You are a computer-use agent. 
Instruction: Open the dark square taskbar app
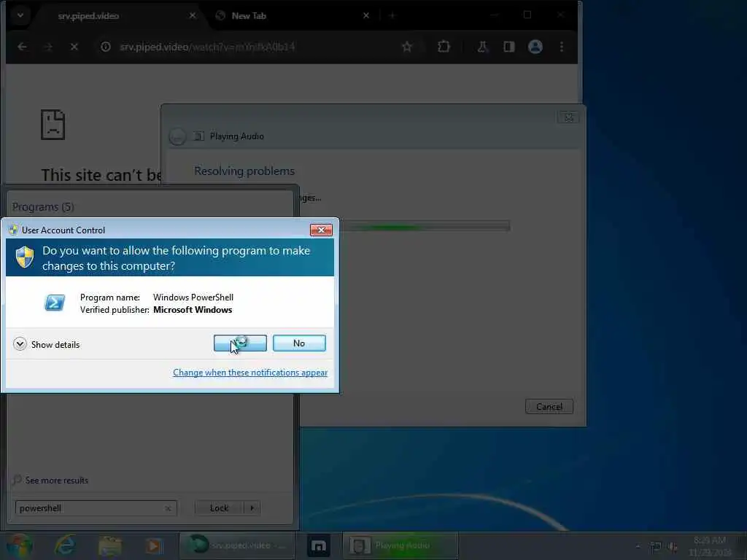pyautogui.click(x=318, y=545)
